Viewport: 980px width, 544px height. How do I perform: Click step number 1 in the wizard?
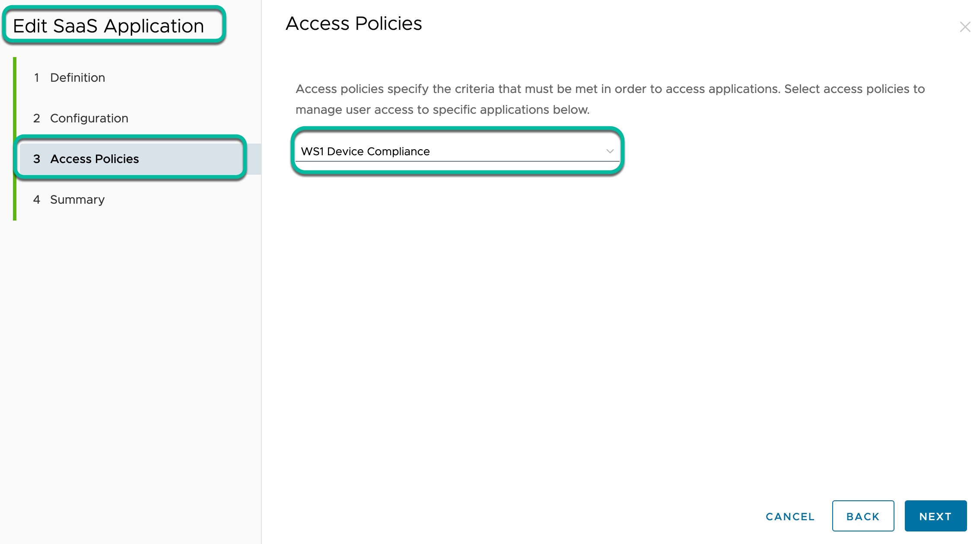click(37, 77)
